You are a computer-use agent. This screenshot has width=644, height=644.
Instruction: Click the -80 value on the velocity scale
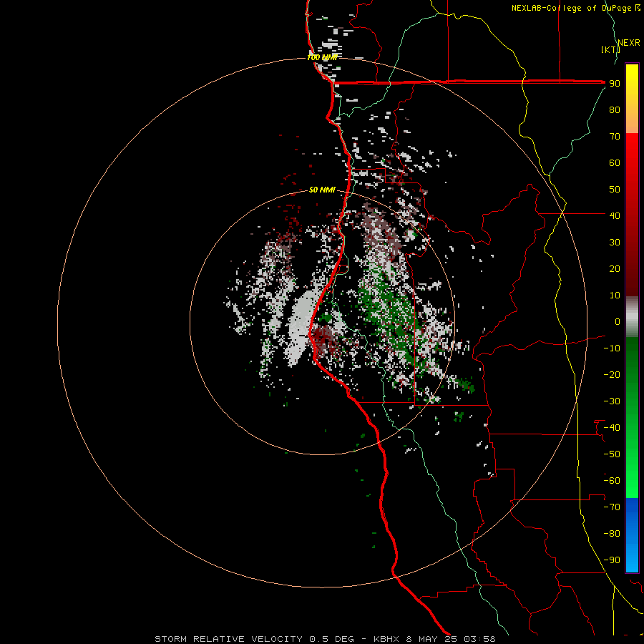[612, 534]
